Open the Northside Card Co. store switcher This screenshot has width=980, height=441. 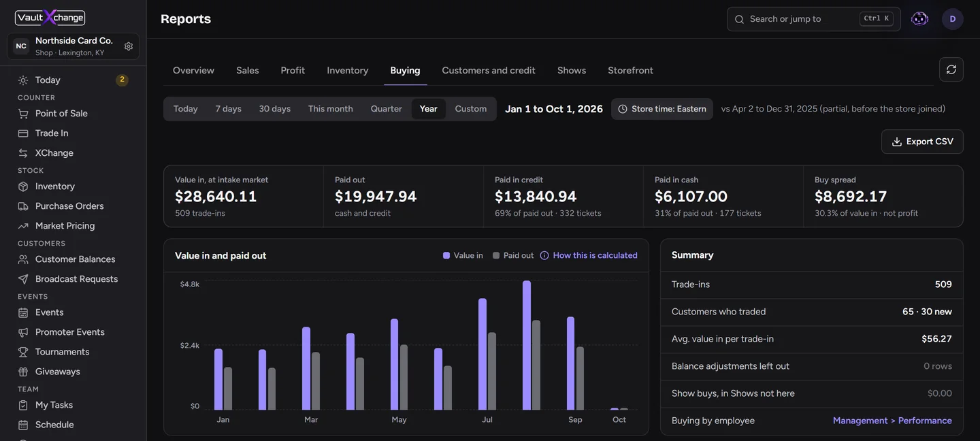pyautogui.click(x=73, y=46)
